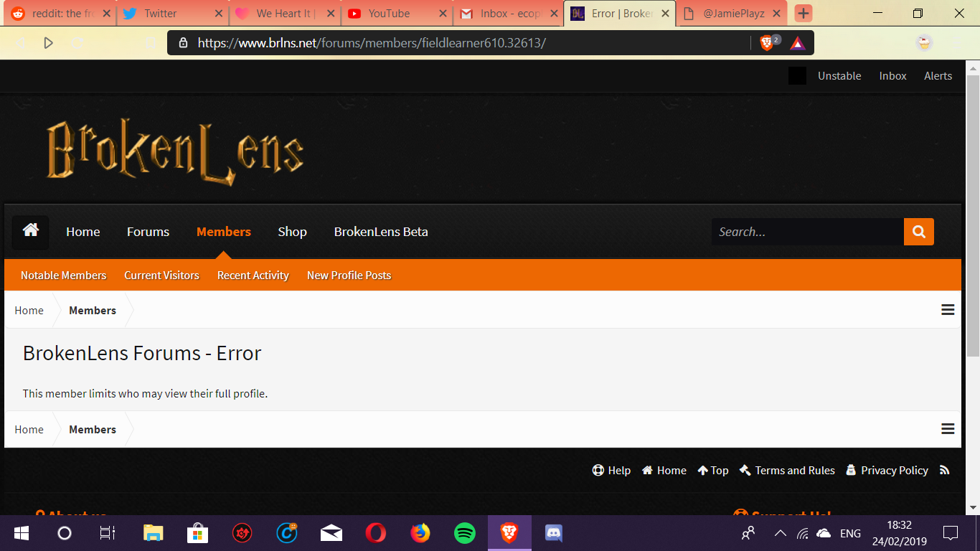Expand the upper breadcrumb hamburger menu

tap(948, 310)
